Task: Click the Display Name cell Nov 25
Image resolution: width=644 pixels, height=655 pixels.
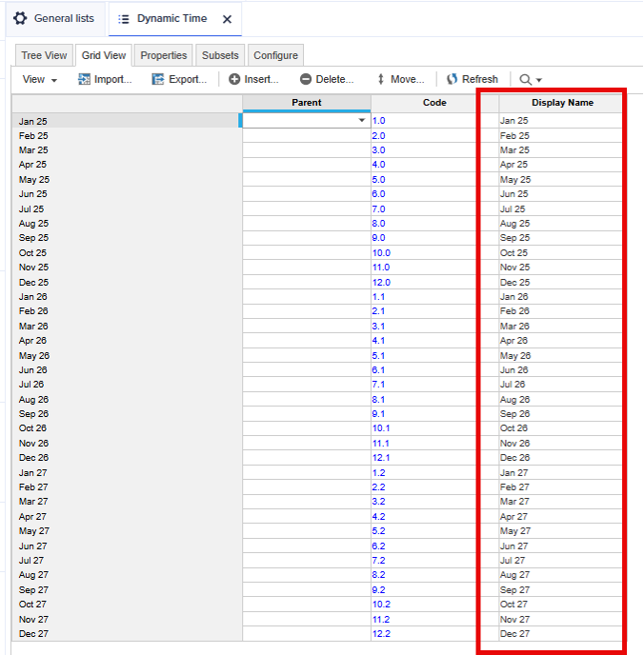Action: point(560,268)
